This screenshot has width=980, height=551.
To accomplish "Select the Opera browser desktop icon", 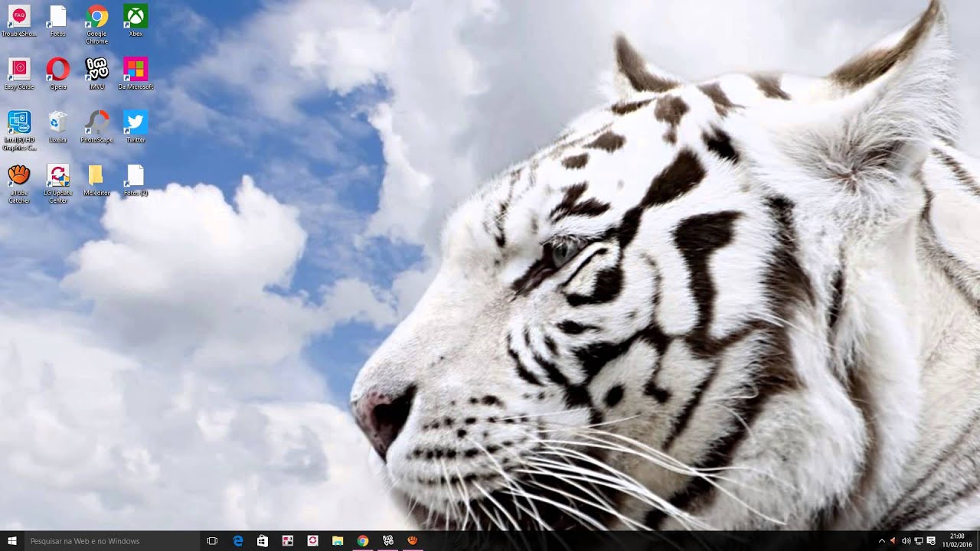I will click(x=57, y=73).
